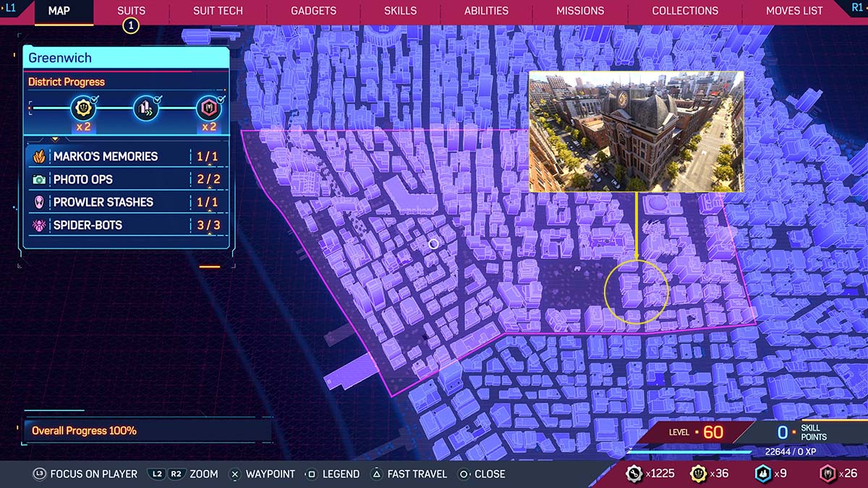Switch to the SUITS tab
Viewport: 868px width, 488px height.
click(131, 11)
